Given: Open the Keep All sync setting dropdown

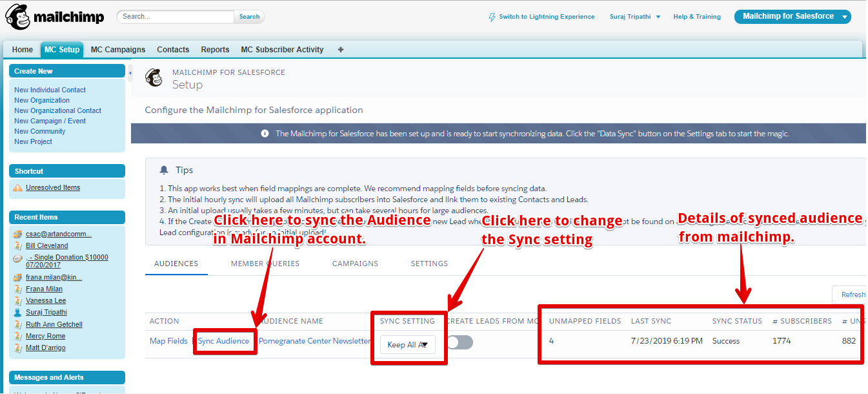Looking at the screenshot, I should [x=408, y=345].
